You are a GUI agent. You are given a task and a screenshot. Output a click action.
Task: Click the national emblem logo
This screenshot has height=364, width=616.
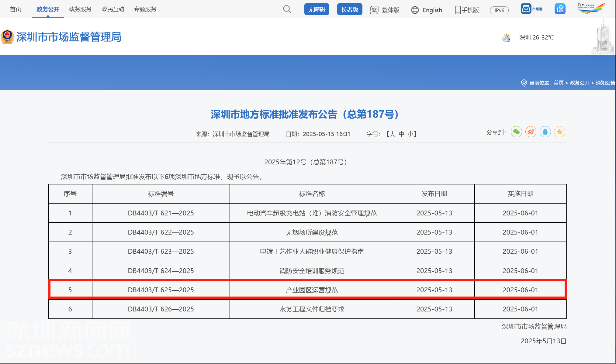[7, 37]
